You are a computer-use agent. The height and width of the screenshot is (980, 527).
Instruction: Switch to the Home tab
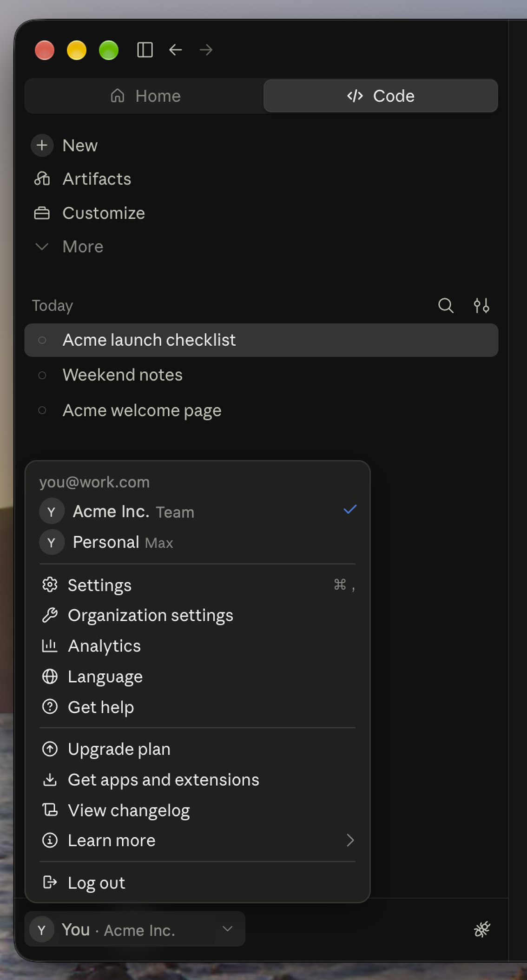tap(145, 96)
